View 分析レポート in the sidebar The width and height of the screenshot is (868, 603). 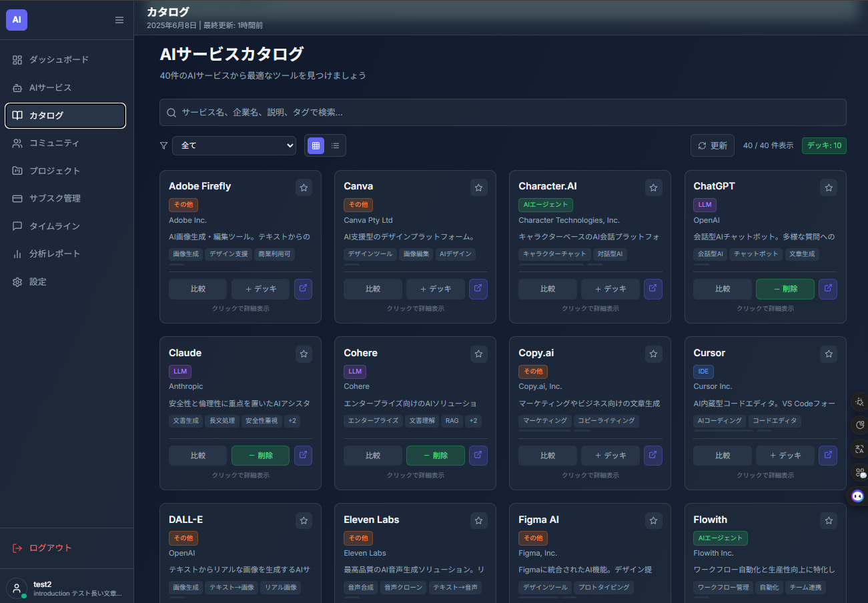point(65,253)
